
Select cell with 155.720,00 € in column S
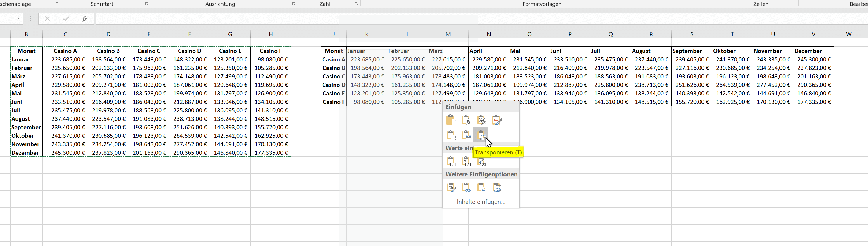tap(692, 102)
